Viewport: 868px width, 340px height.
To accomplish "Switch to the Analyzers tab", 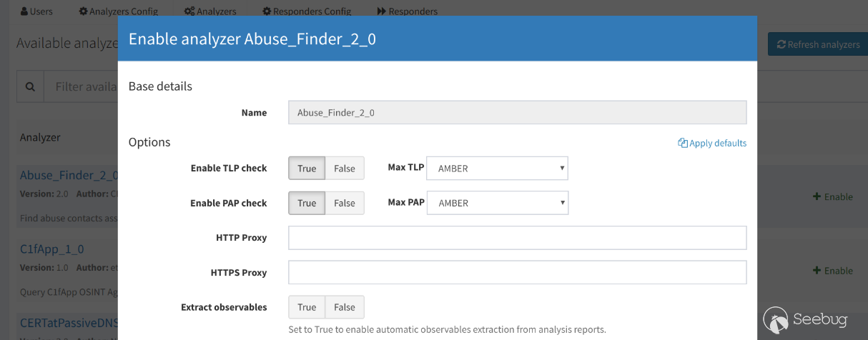I will click(210, 11).
